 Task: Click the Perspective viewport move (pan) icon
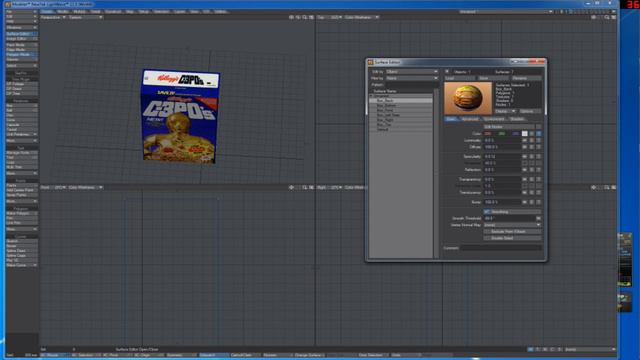[291, 18]
